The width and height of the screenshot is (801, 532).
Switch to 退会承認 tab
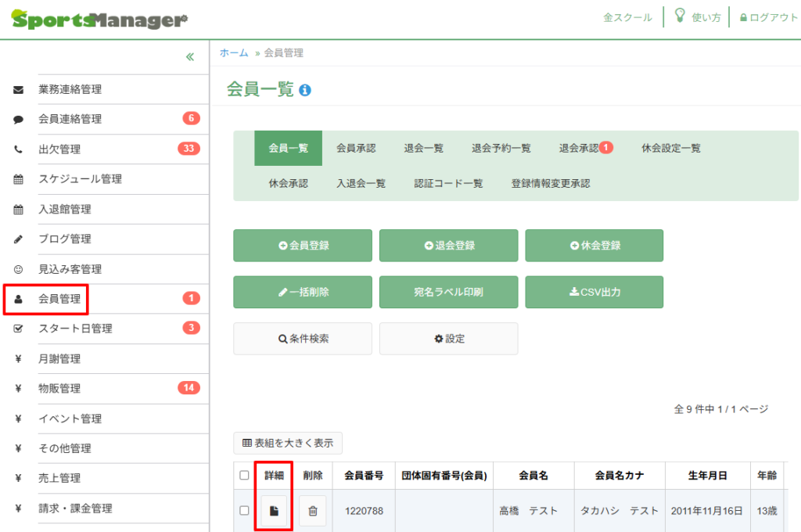coord(585,148)
